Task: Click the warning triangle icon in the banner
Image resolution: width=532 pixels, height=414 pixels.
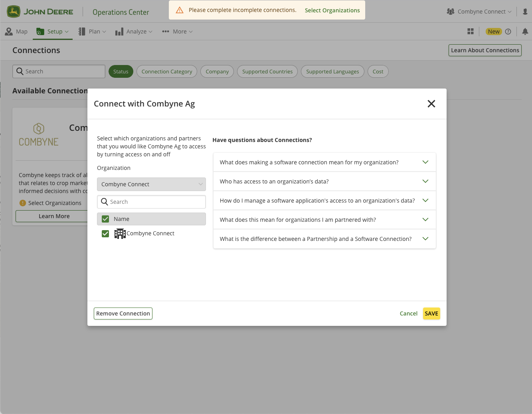Action: (x=180, y=10)
